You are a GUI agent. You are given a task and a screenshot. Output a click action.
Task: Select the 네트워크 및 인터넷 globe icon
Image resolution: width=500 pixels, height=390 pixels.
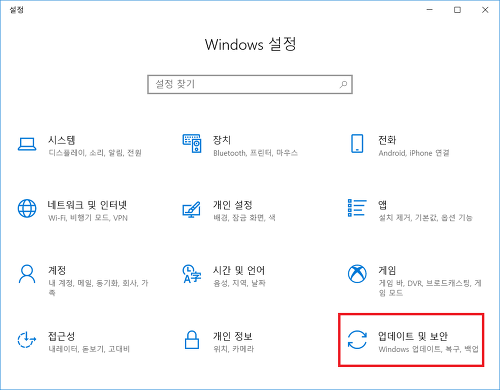(27, 208)
